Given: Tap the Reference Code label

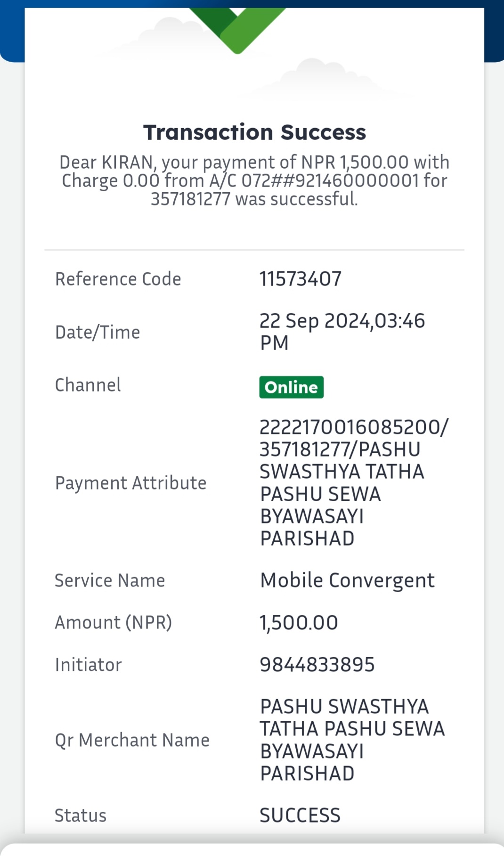Looking at the screenshot, I should tap(118, 279).
